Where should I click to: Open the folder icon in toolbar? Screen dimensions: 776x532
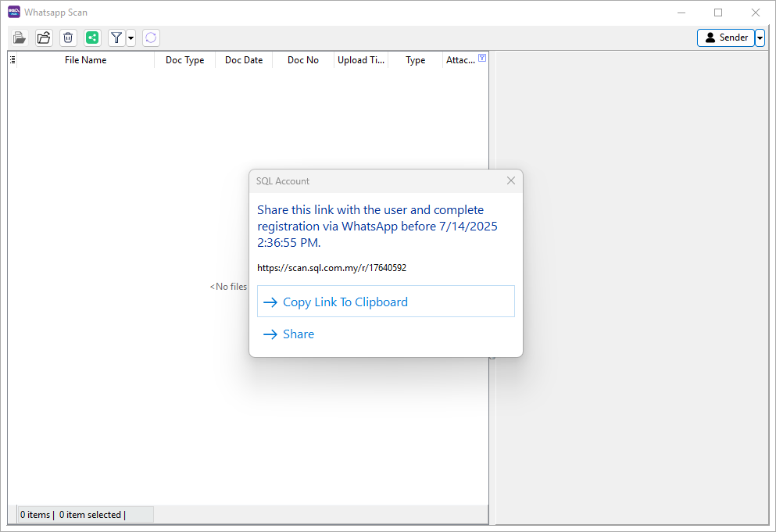pyautogui.click(x=44, y=37)
